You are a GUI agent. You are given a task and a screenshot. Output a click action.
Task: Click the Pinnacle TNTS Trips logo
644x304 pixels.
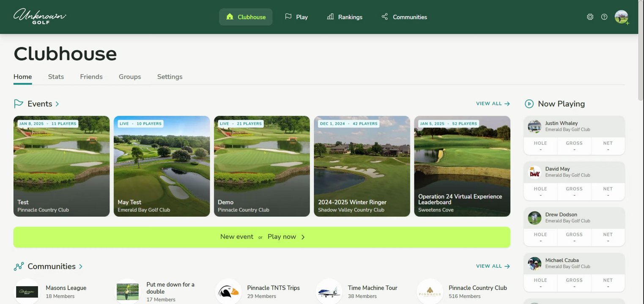[228, 292]
